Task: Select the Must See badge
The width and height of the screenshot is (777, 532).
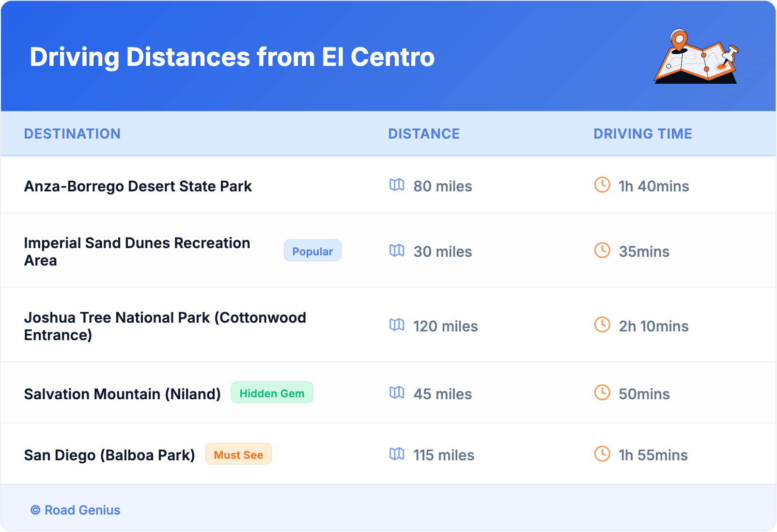Action: pos(238,454)
